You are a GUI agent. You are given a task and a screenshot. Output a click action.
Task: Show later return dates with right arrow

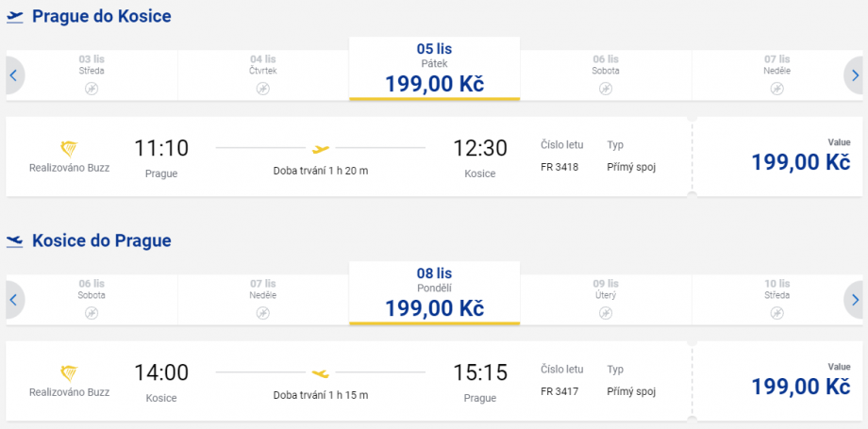[855, 300]
